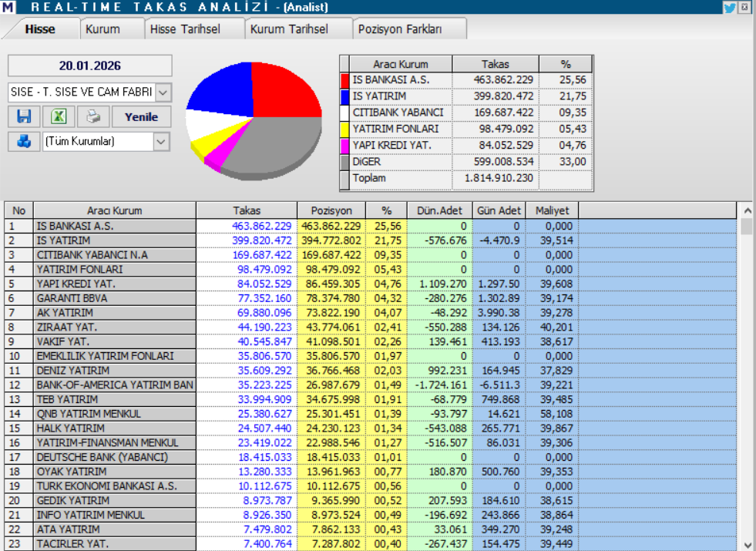
Task: Select the GARANTI BBVA row in the table
Action: 108,298
